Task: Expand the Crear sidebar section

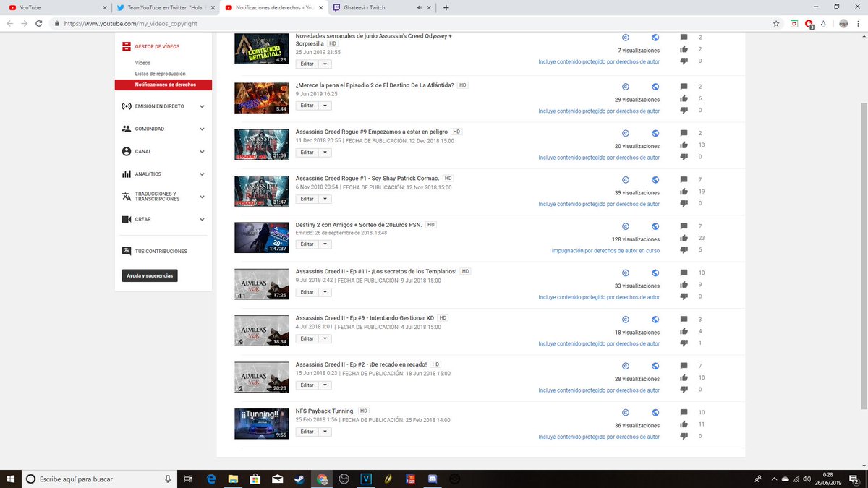Action: tap(202, 219)
